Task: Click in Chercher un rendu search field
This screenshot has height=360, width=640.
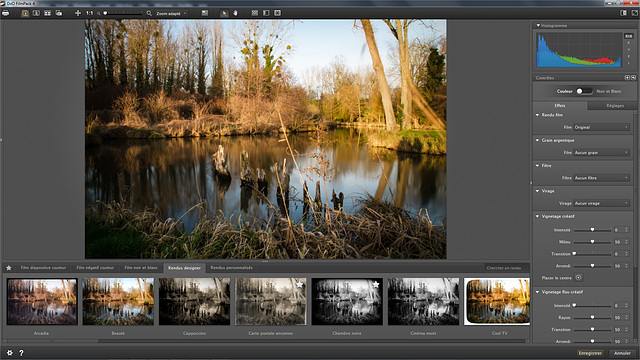Action: point(506,268)
